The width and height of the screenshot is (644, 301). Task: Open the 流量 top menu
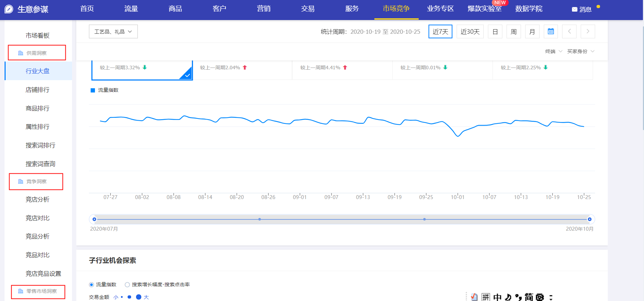(x=131, y=9)
